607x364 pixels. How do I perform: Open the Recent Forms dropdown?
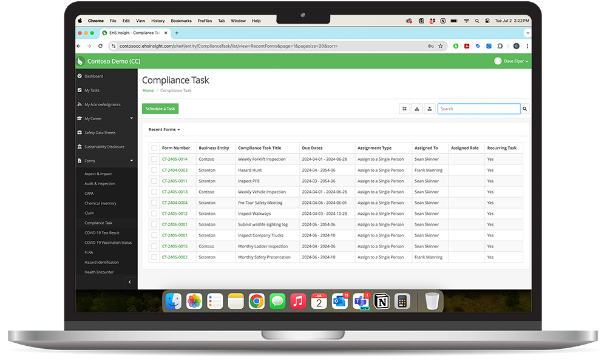(163, 129)
